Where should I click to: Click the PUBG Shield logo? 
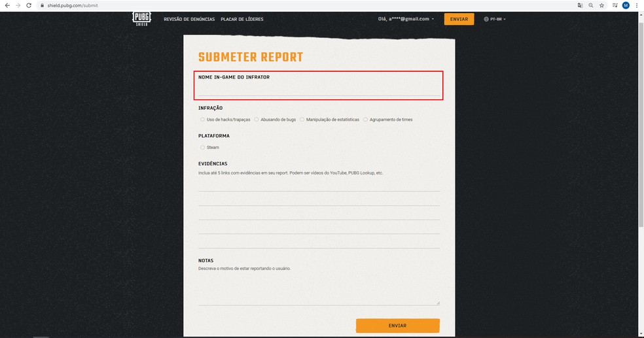141,20
